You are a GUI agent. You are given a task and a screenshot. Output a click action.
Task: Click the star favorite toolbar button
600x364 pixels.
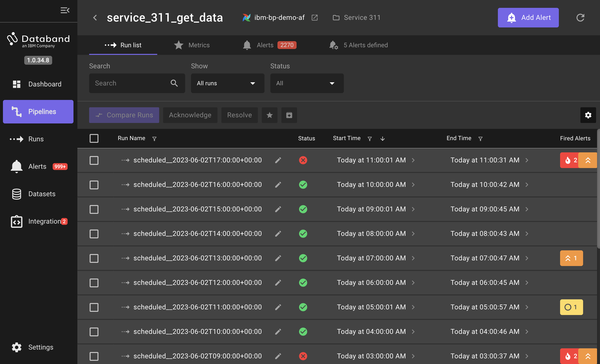click(x=269, y=115)
